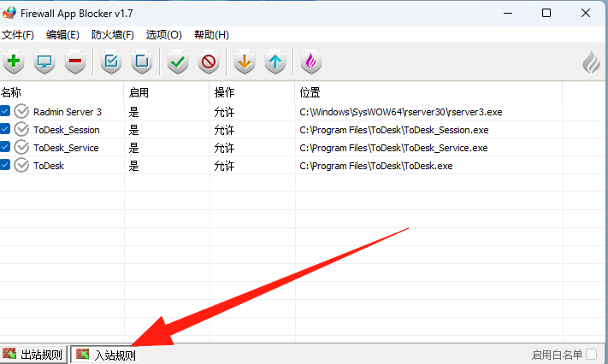Click the red block prohibit icon
The width and height of the screenshot is (608, 364).
(208, 62)
